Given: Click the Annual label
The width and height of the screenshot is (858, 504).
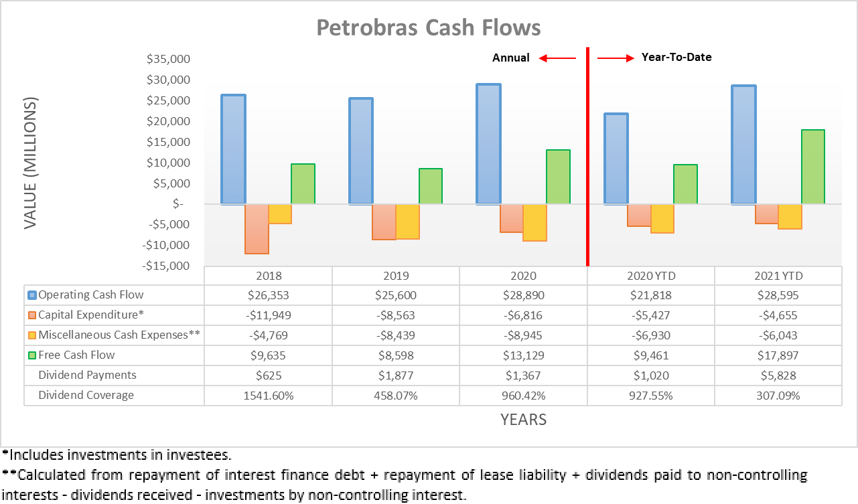Looking at the screenshot, I should click(511, 58).
